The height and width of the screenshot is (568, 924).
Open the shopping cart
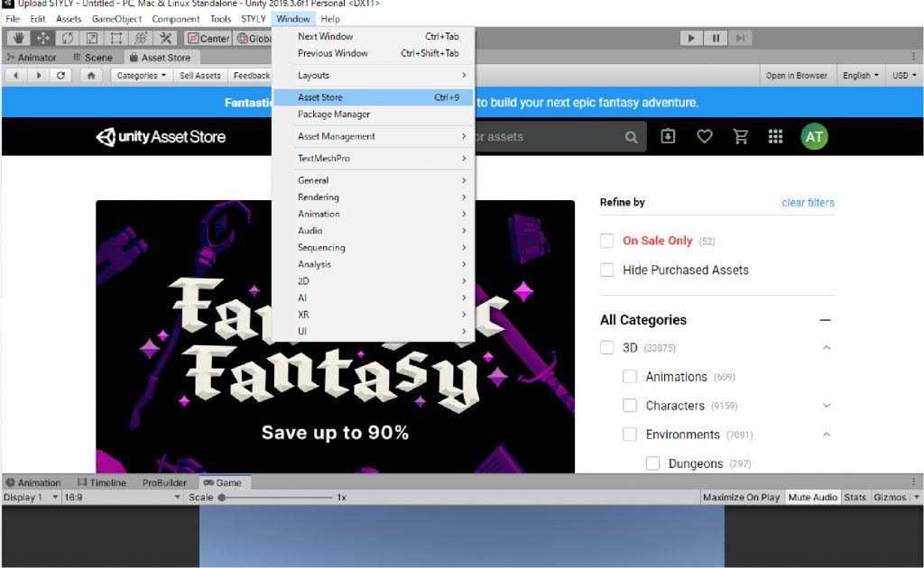tap(740, 136)
